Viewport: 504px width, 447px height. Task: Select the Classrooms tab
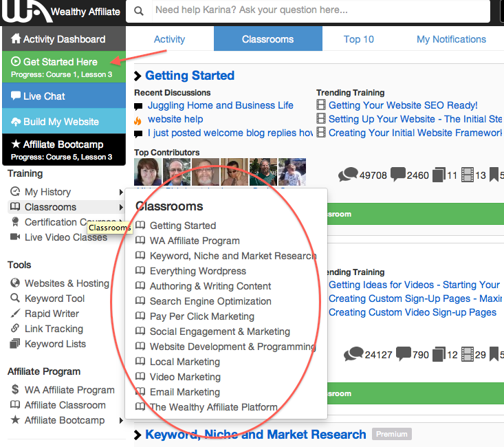[x=267, y=39]
